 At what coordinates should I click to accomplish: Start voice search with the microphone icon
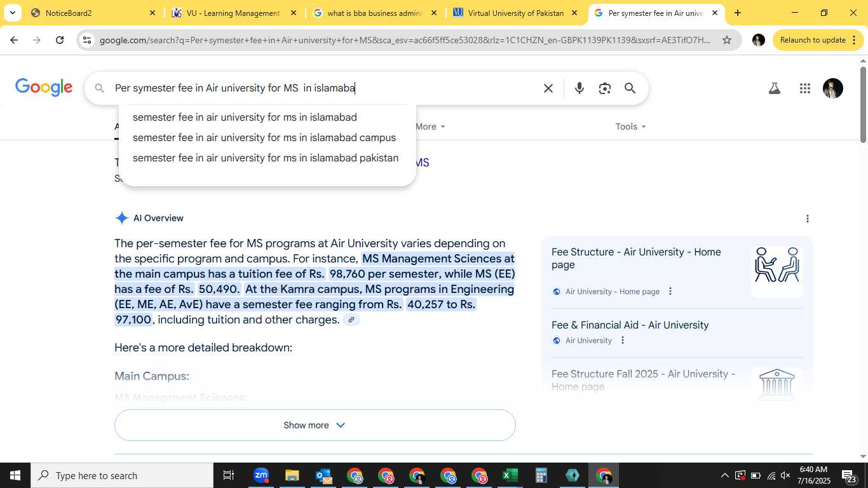pyautogui.click(x=579, y=88)
